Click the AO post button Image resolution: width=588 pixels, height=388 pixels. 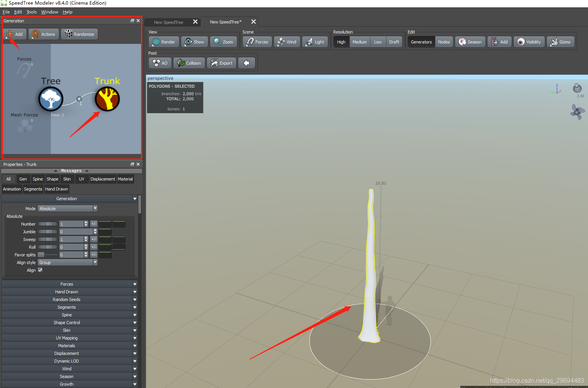point(160,63)
